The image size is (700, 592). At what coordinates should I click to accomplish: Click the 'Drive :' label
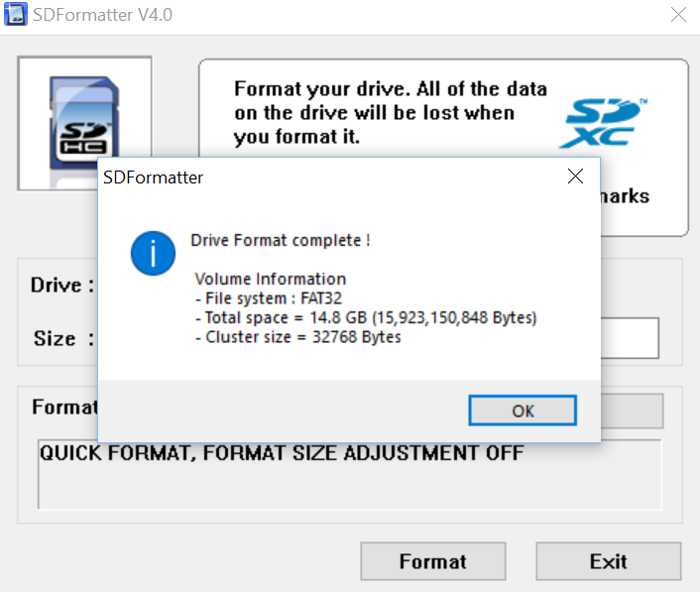[61, 286]
